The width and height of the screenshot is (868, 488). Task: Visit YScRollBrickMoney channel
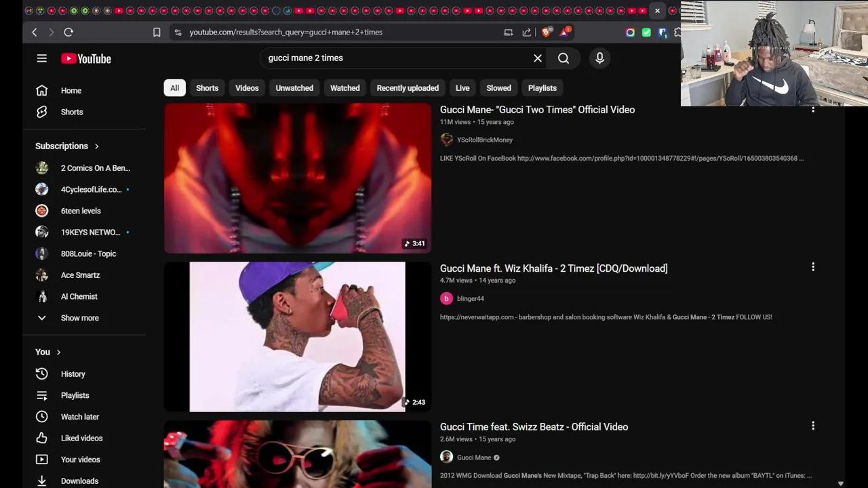tap(484, 140)
